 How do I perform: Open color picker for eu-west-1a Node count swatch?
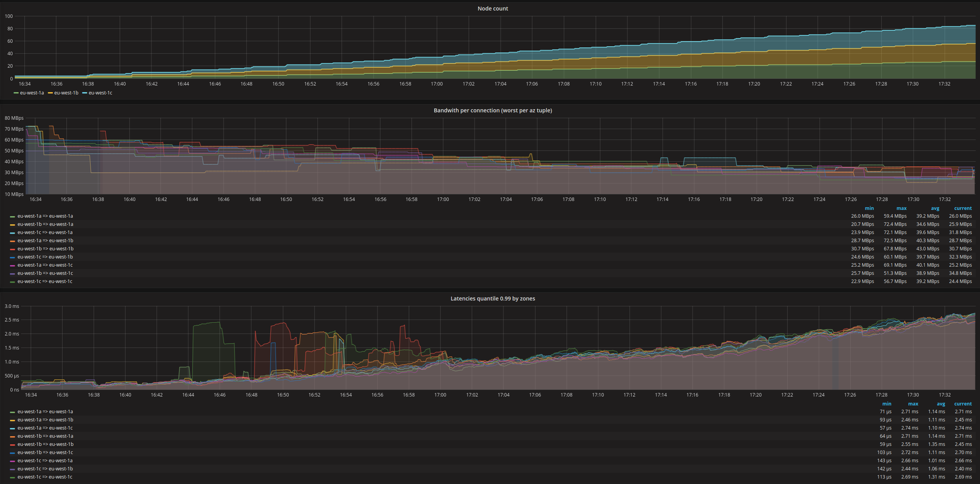(16, 93)
